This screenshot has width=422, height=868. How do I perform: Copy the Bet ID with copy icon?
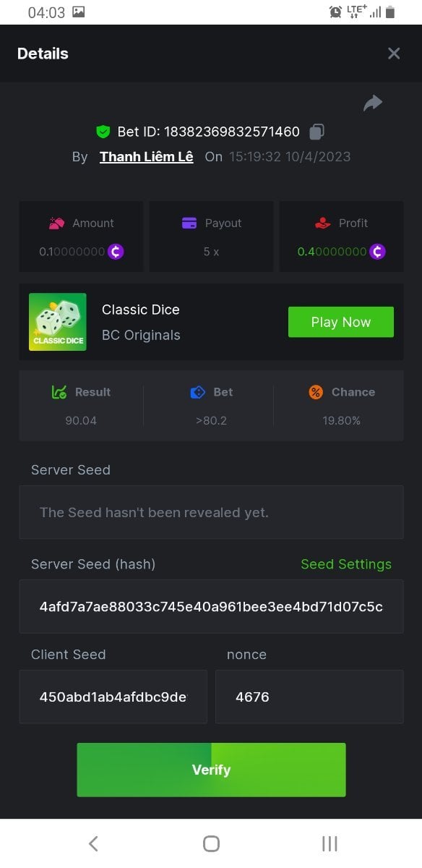[x=316, y=132]
